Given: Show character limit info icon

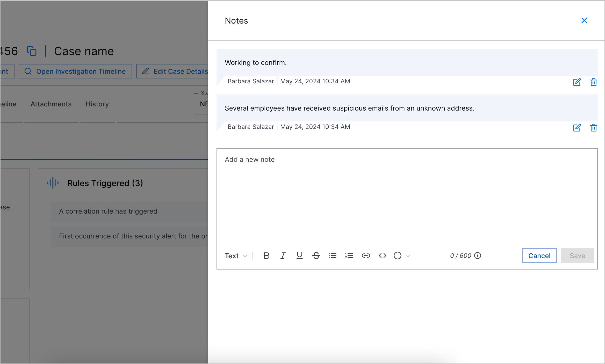Looking at the screenshot, I should (x=478, y=256).
